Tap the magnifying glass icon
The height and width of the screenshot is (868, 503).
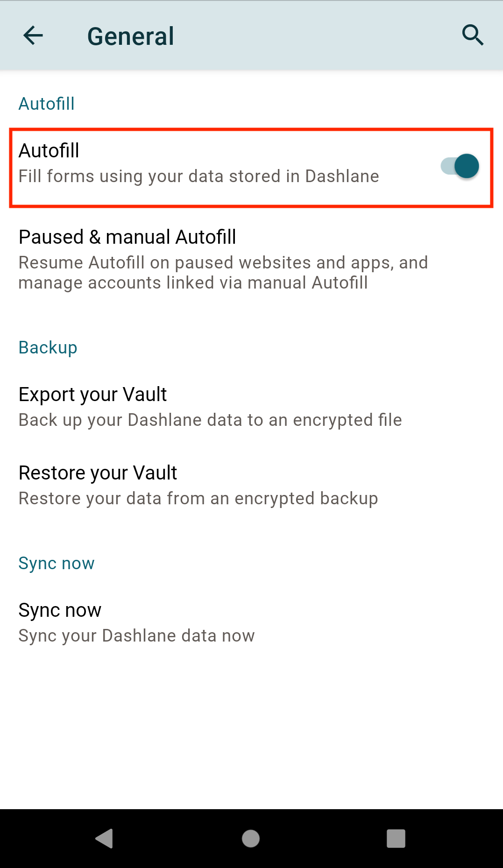coord(472,35)
